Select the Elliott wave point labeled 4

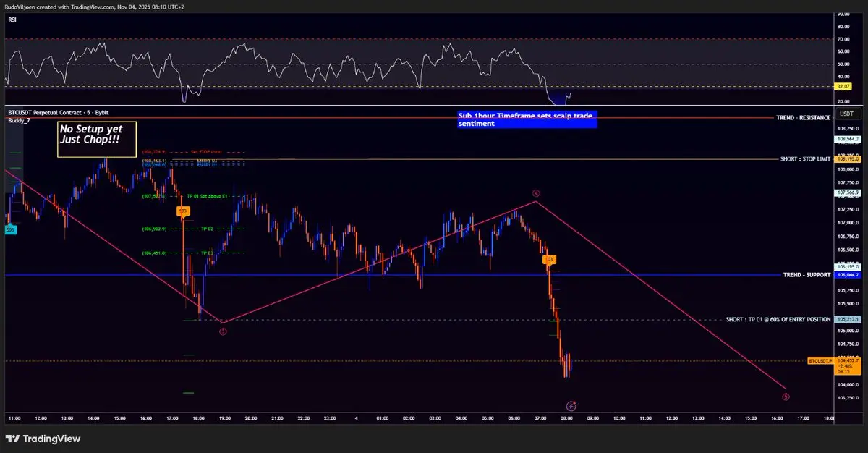coord(536,193)
